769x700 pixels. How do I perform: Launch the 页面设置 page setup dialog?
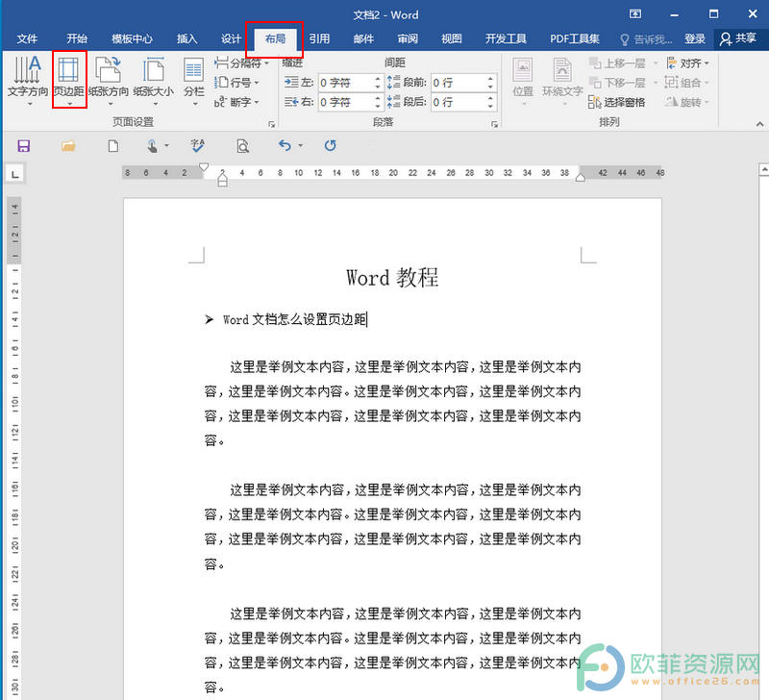click(271, 124)
